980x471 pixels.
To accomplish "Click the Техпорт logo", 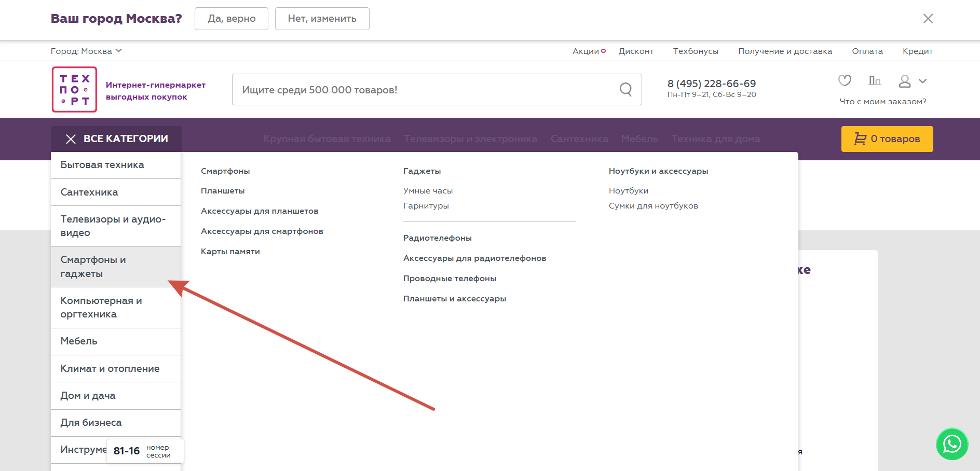I will pos(74,89).
